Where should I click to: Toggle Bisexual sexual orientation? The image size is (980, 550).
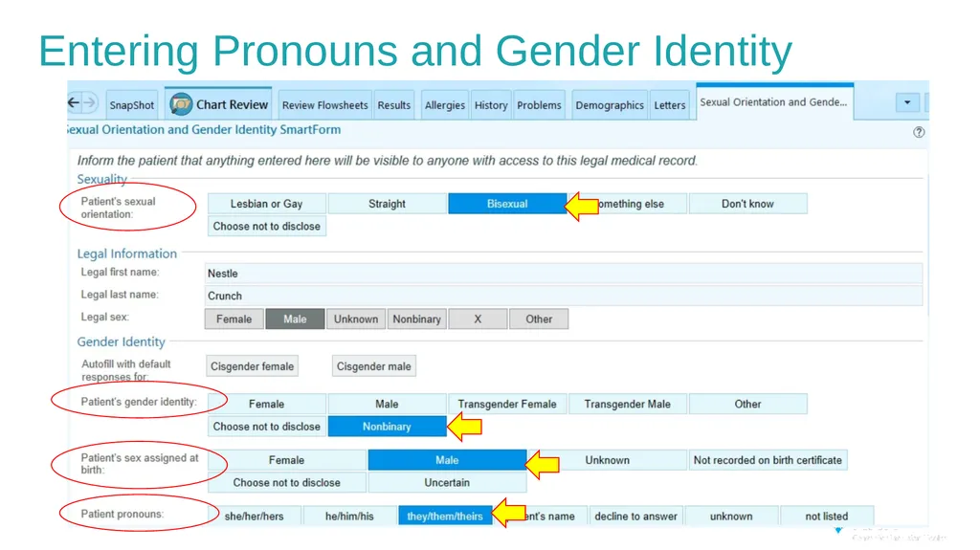point(507,204)
